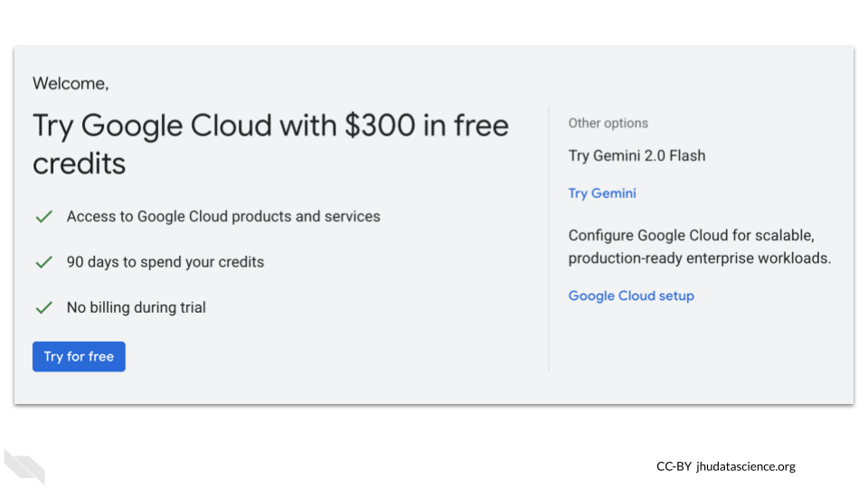Viewport: 868px width, 488px height.
Task: Click the 'Try Gemini 2.0 Flash' text
Action: coord(637,156)
